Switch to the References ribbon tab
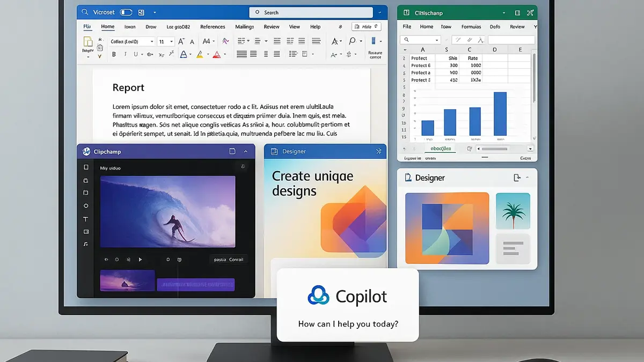Screen dimensions: 644x362 click(x=213, y=26)
